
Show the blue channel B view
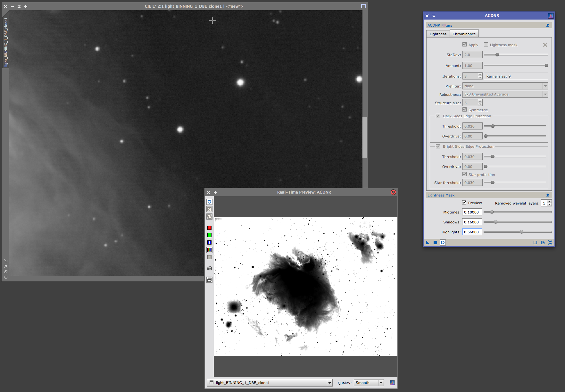(209, 243)
